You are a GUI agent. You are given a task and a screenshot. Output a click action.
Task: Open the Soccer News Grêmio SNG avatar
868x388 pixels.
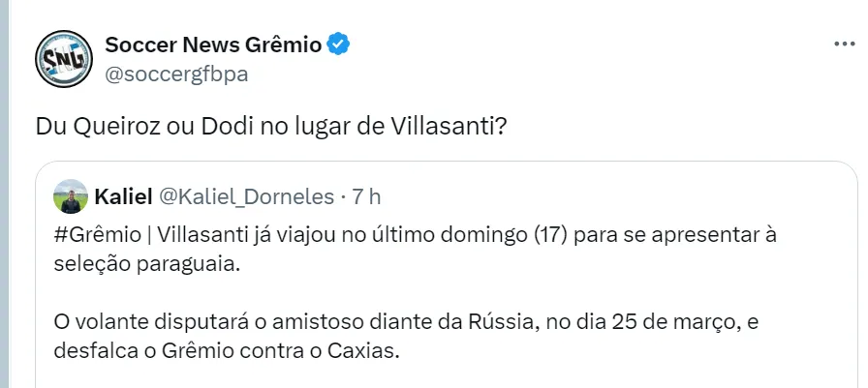tap(63, 62)
